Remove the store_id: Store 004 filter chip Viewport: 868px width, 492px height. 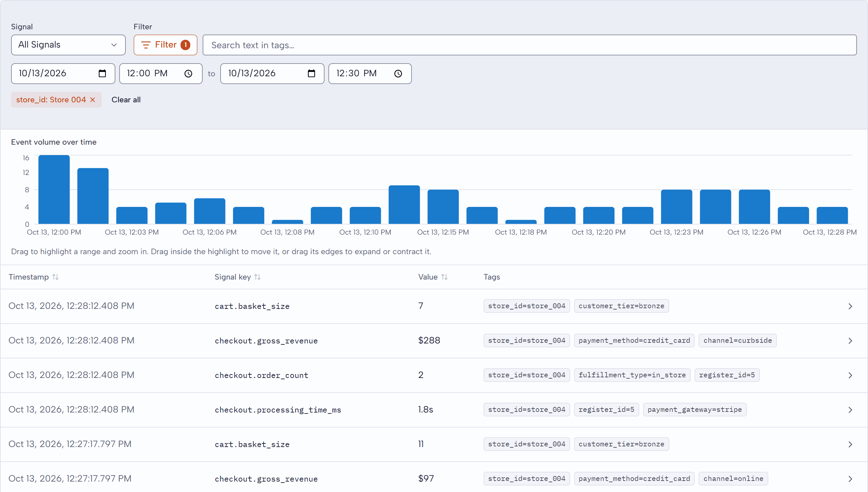93,100
